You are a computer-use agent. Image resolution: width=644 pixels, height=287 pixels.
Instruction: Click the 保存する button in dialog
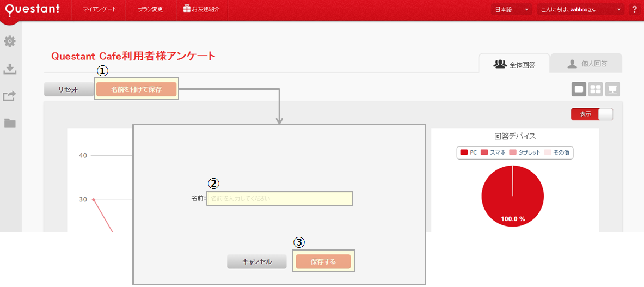pyautogui.click(x=323, y=261)
